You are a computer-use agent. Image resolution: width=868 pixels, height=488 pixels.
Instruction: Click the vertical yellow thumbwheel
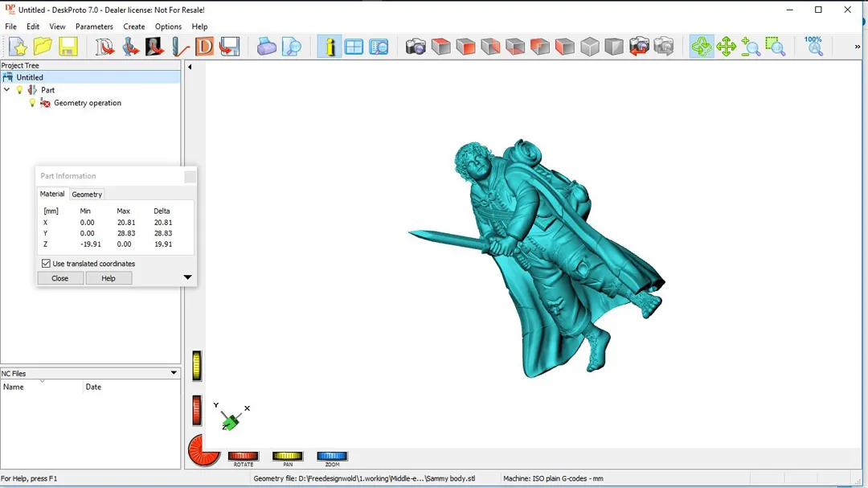(x=197, y=366)
